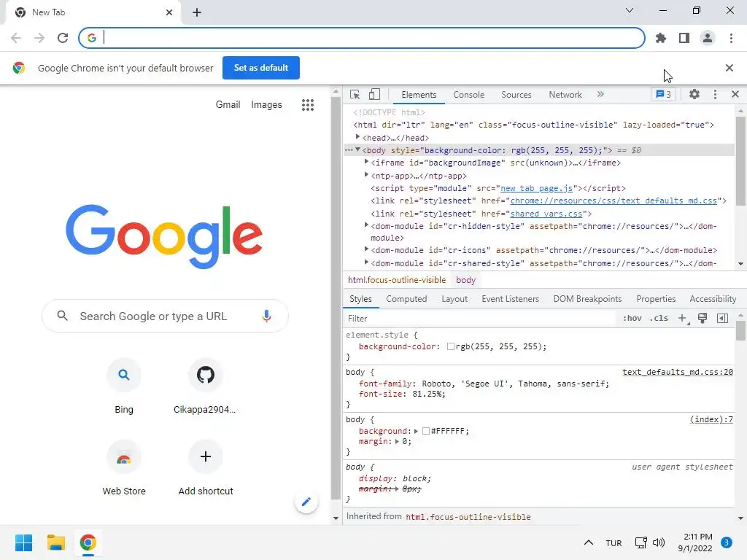Click the Filter field in the Styles pane

[480, 319]
